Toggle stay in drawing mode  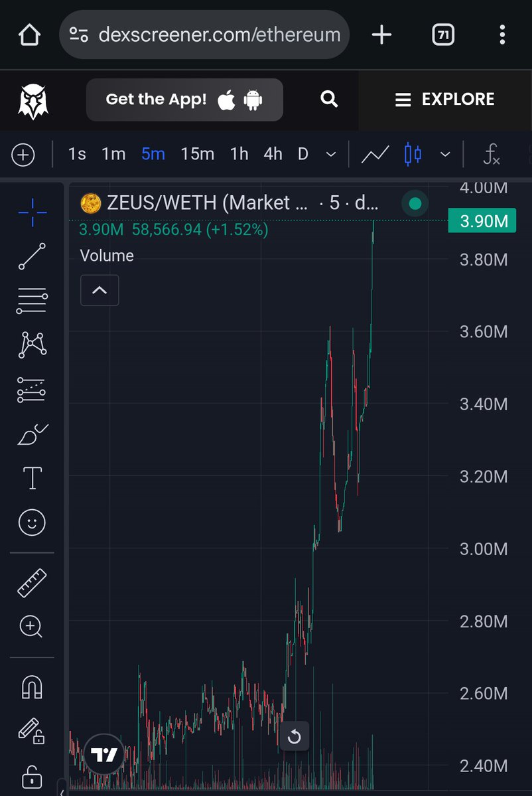click(x=31, y=732)
